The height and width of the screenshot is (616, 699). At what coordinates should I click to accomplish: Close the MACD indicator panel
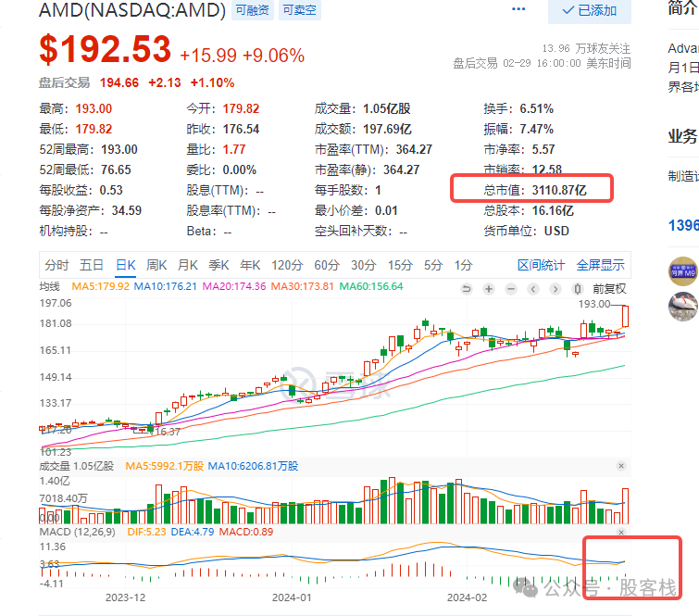click(x=621, y=532)
